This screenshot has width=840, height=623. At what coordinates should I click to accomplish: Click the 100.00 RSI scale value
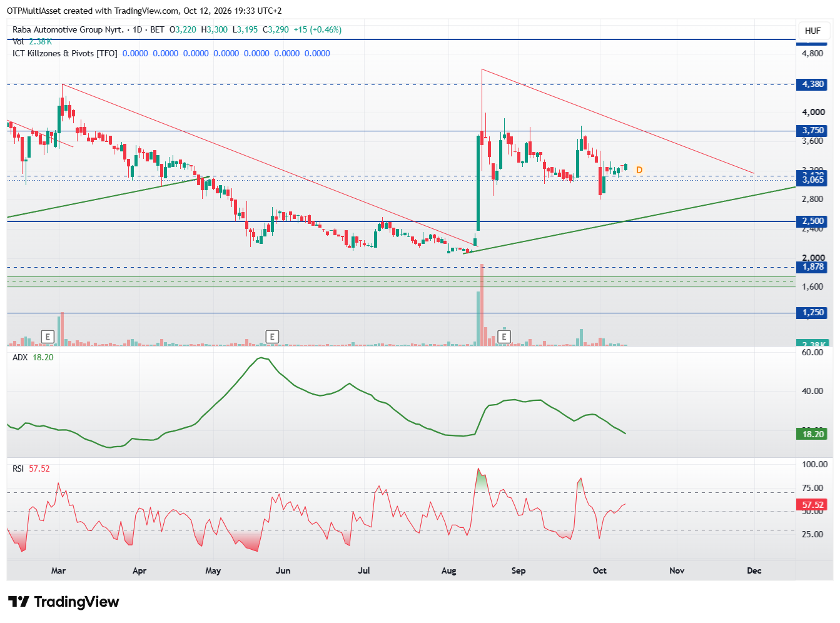point(814,464)
